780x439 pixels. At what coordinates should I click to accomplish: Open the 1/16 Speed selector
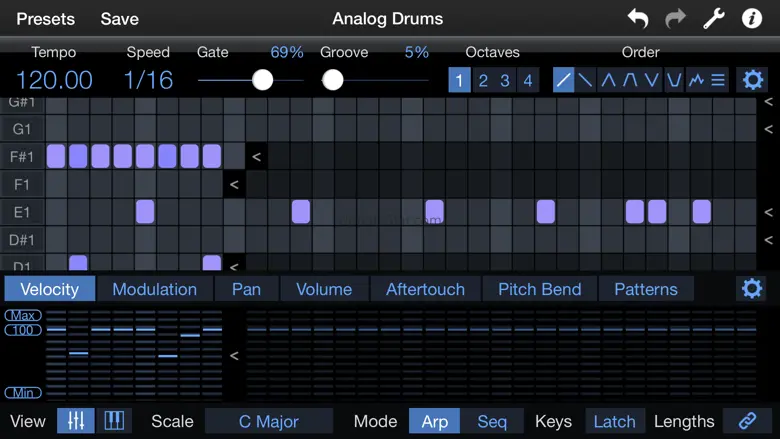(148, 80)
